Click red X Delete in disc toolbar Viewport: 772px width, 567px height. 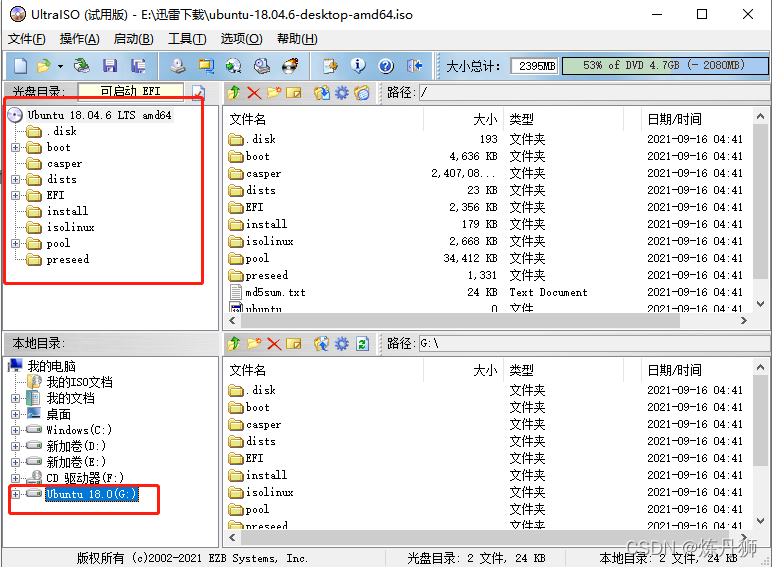[254, 93]
